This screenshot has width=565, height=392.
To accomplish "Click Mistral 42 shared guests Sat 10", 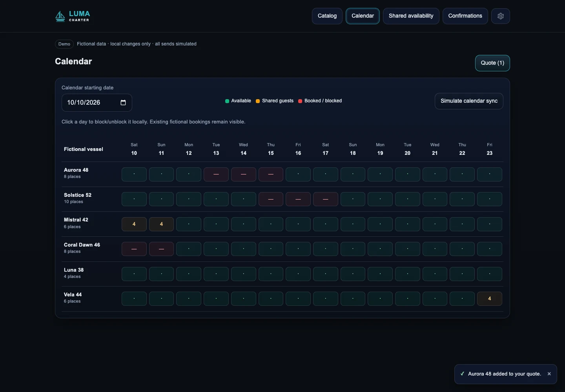I will coord(134,224).
